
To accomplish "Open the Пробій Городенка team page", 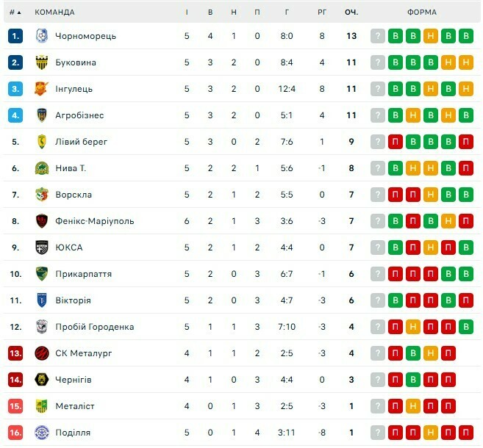I will 95,327.
